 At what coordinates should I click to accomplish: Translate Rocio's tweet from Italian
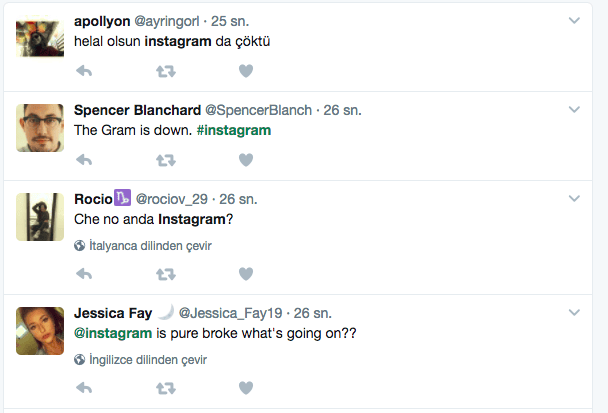(149, 245)
